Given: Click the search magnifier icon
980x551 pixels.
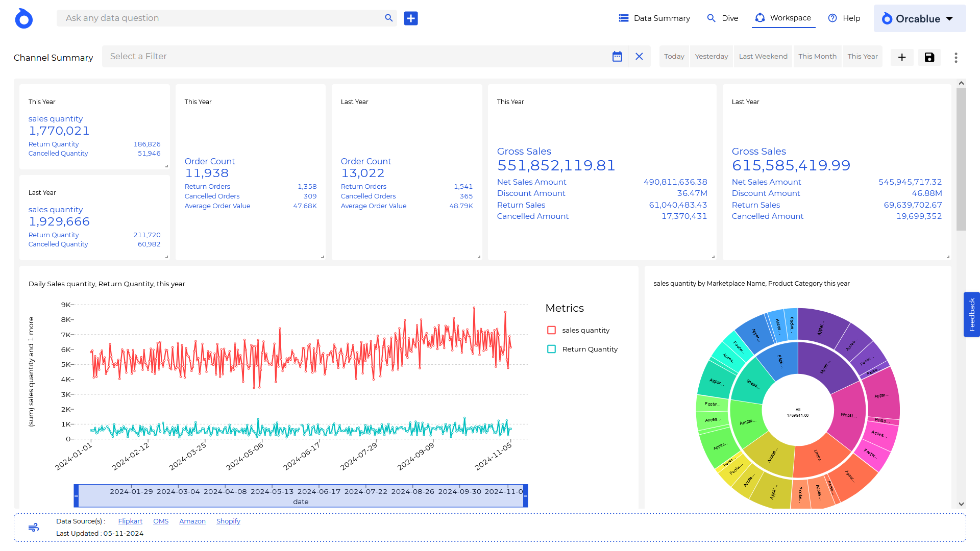Looking at the screenshot, I should coord(388,18).
